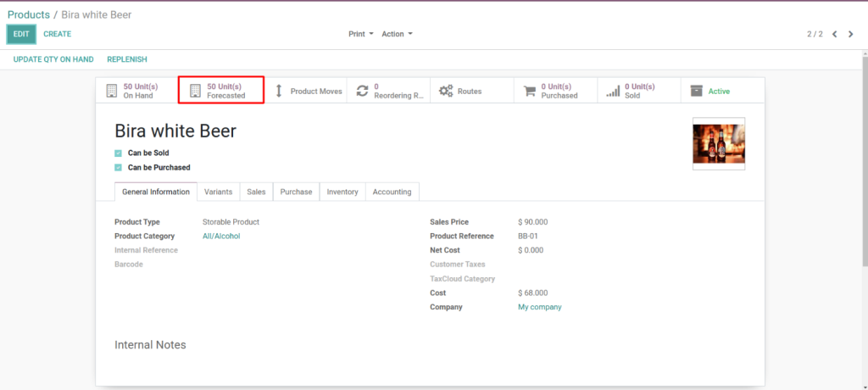The image size is (868, 390).
Task: Open the 50 Unit(s) On Hand stat
Action: coord(137,91)
